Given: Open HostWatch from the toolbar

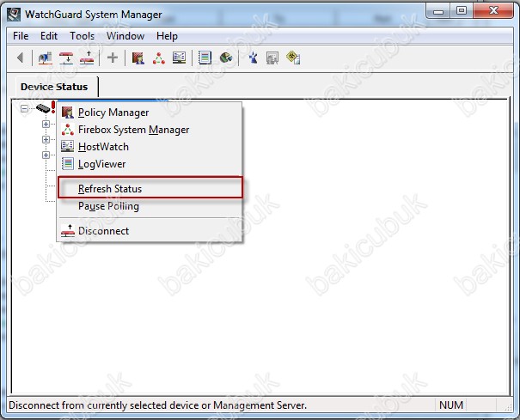Looking at the screenshot, I should (x=179, y=58).
